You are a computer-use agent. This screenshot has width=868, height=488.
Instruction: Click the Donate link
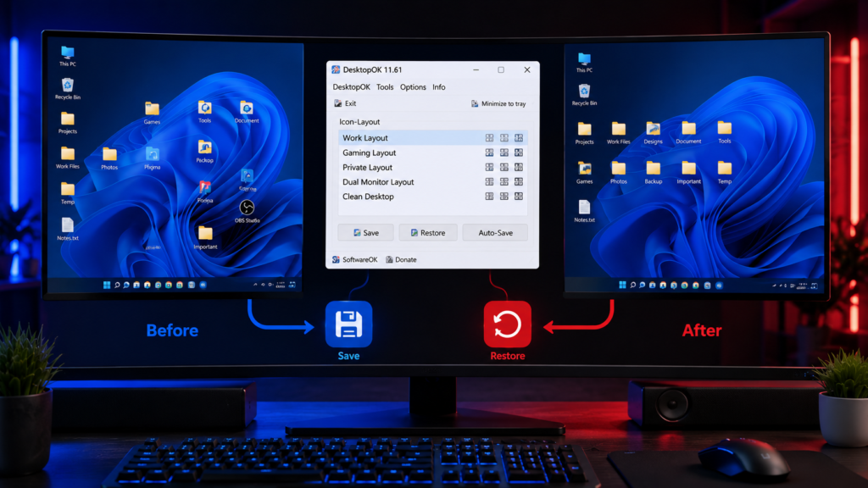pyautogui.click(x=401, y=259)
